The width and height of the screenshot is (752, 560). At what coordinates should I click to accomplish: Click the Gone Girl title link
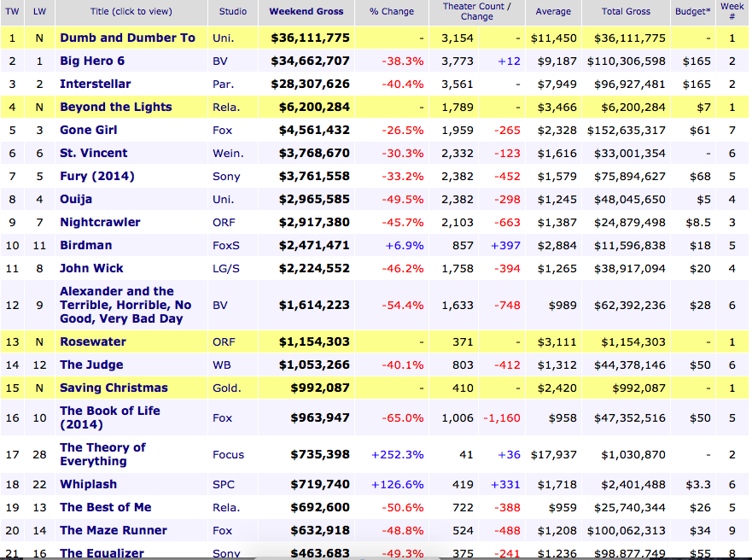point(88,130)
